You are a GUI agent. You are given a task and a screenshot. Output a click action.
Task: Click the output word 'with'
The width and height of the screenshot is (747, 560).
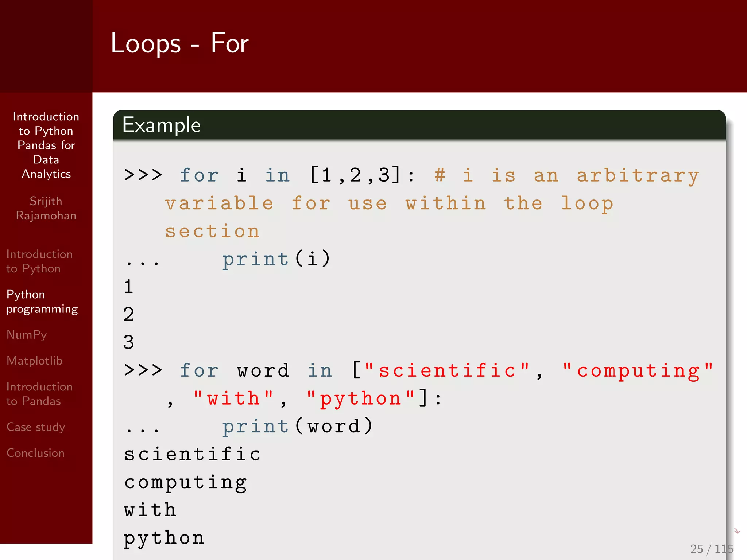click(x=150, y=510)
